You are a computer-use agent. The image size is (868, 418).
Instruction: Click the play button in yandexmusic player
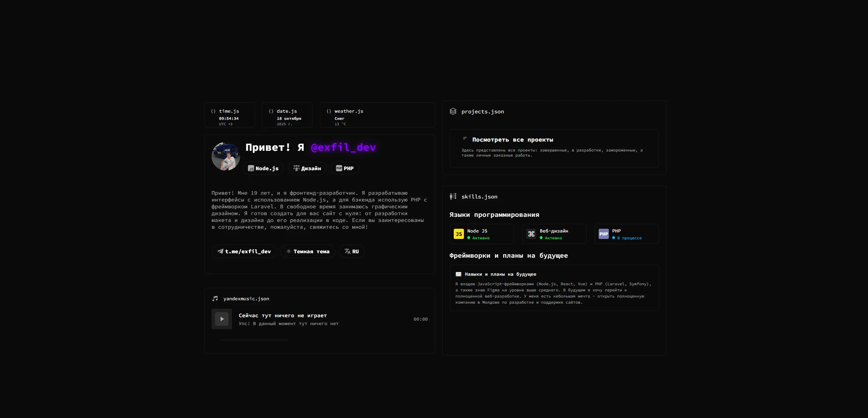[222, 319]
